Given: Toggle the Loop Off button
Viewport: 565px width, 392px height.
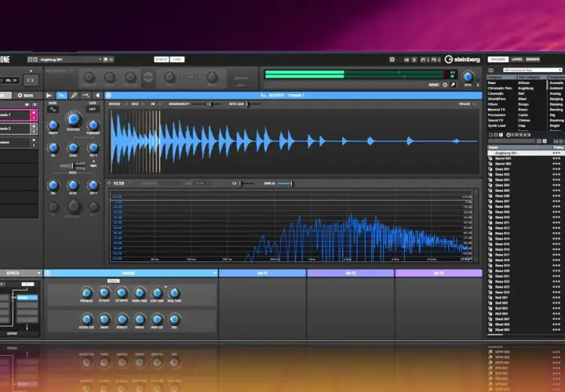Looking at the screenshot, I should coord(93,110).
